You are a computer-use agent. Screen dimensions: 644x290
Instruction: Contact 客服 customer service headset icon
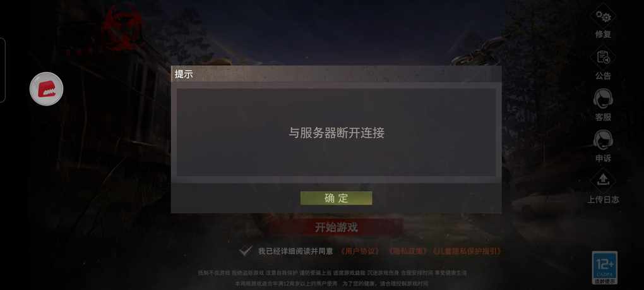point(603,99)
